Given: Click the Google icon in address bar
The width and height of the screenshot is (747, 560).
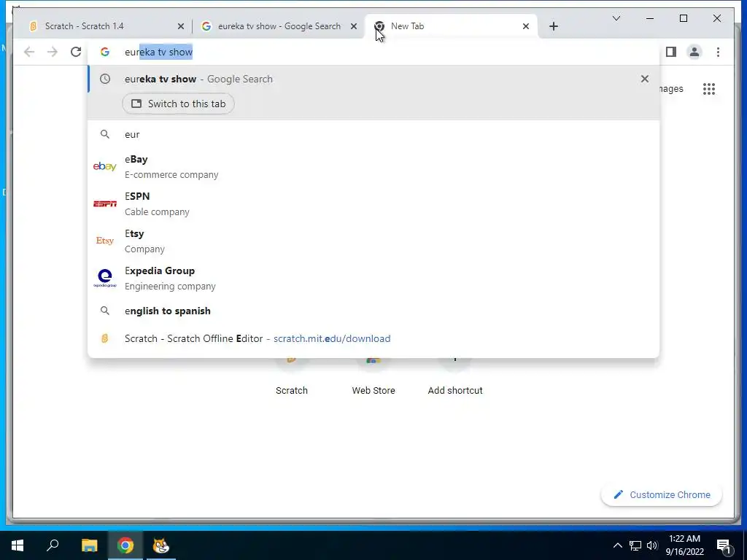Looking at the screenshot, I should 105,52.
